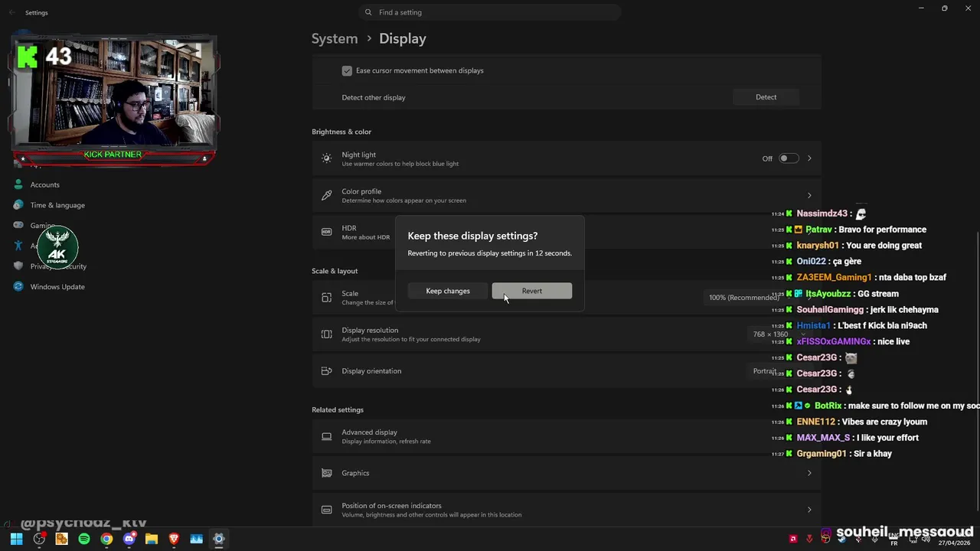Click the ENG FR language indicator
The image size is (980, 551).
(893, 540)
